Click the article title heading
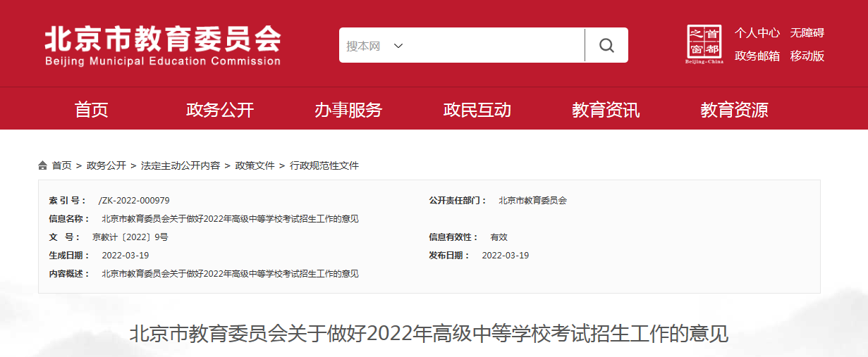The width and height of the screenshot is (868, 357). click(429, 333)
